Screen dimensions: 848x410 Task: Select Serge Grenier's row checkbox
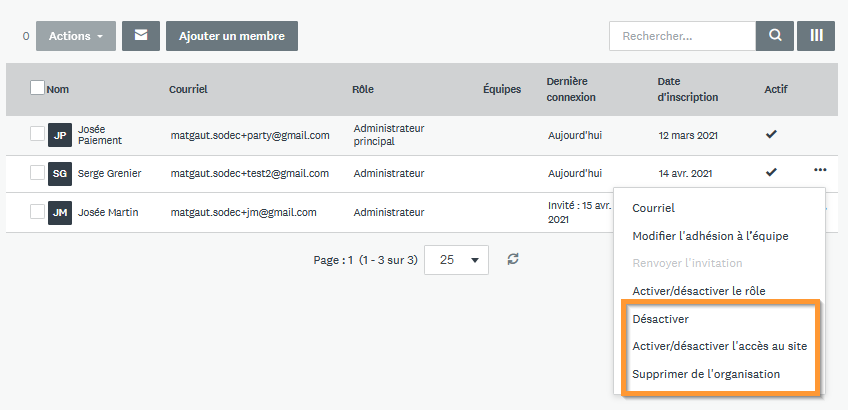37,173
